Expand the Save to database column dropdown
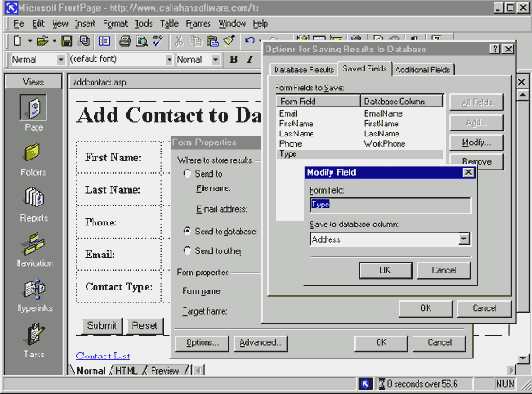Screen dimensions: 532x394 (x=464, y=239)
